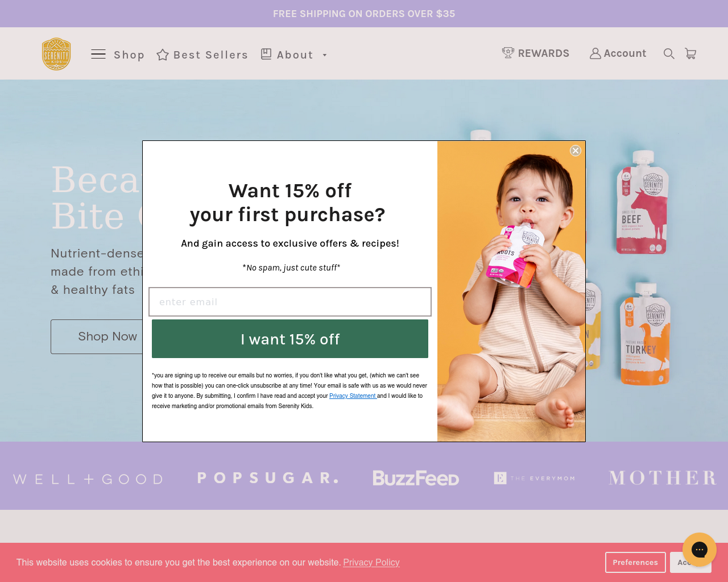
Task: Click the Serenity Kids logo
Action: 56,54
